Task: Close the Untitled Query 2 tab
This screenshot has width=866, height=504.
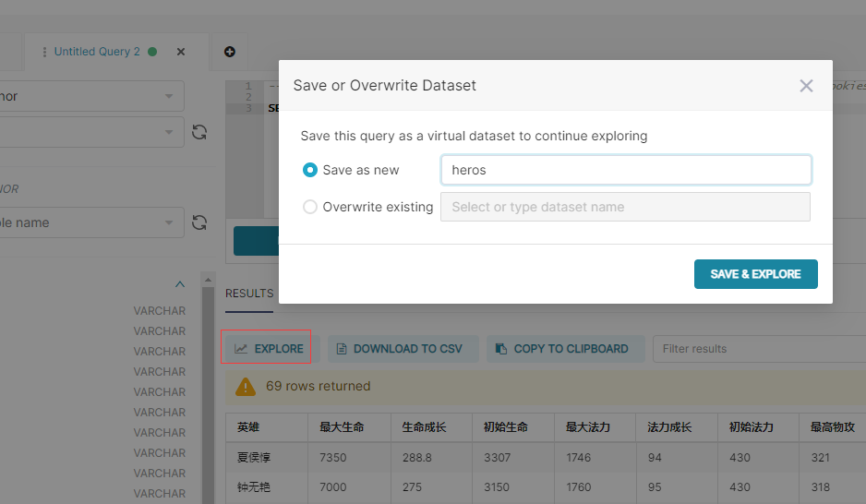Action: (x=181, y=52)
